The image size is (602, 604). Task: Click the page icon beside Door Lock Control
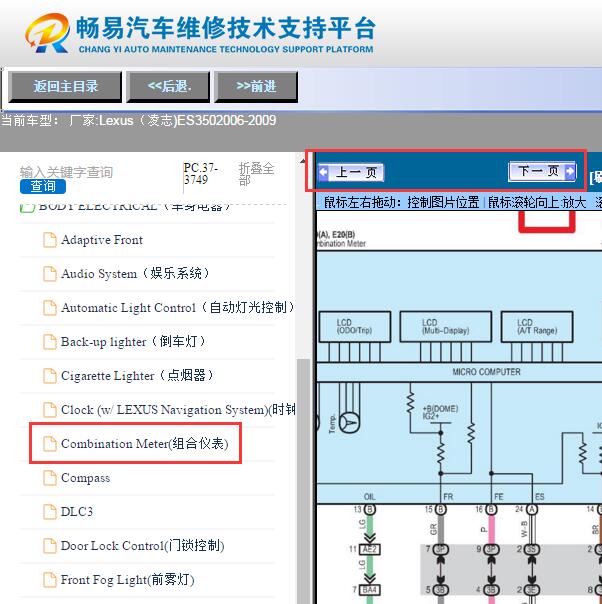tap(49, 545)
